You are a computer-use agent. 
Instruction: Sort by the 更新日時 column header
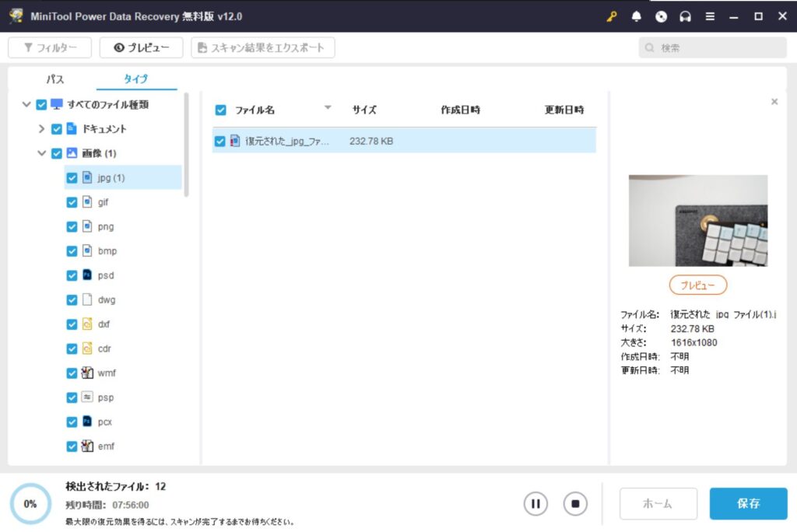564,110
